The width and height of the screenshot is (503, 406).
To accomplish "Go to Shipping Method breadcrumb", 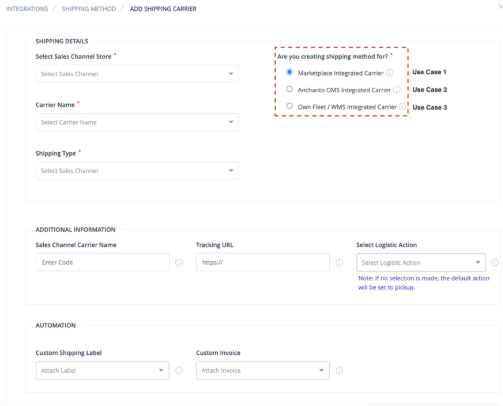I will click(x=89, y=9).
